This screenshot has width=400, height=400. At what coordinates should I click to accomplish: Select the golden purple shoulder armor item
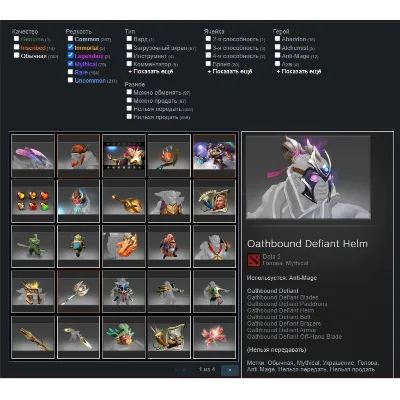pos(169,201)
